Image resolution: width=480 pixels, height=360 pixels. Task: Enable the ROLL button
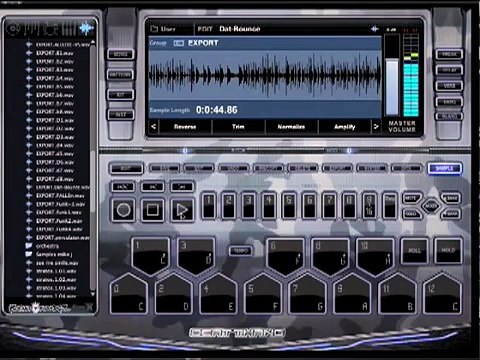(x=414, y=251)
